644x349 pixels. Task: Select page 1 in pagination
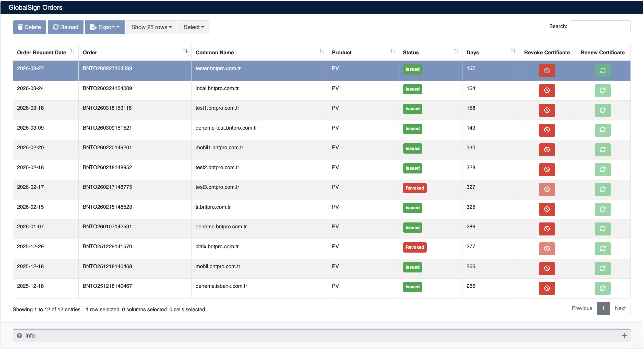click(x=603, y=308)
